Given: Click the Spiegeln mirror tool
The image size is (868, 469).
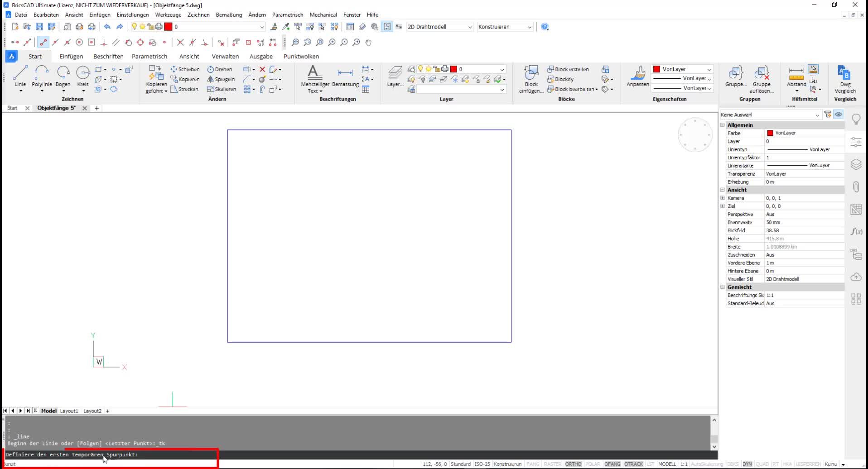Looking at the screenshot, I should point(221,79).
